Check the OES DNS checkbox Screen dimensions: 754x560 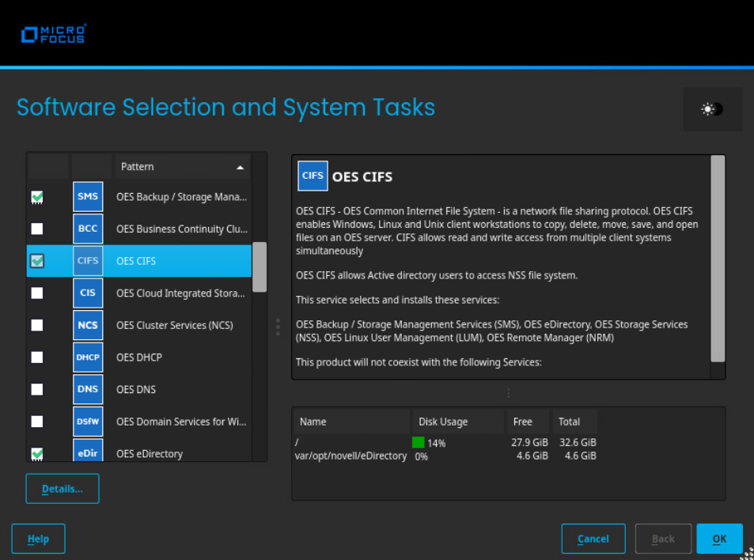[37, 389]
